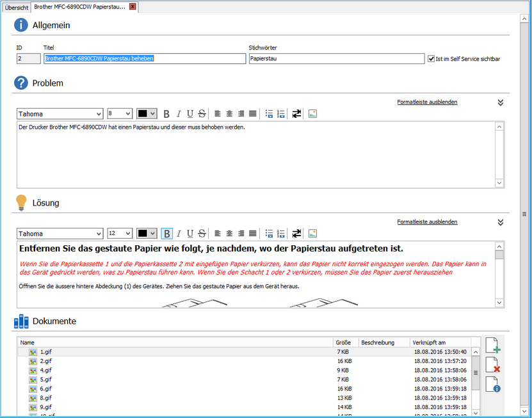Insert an image into the Problem text
Image resolution: width=532 pixels, height=418 pixels.
[x=312, y=113]
